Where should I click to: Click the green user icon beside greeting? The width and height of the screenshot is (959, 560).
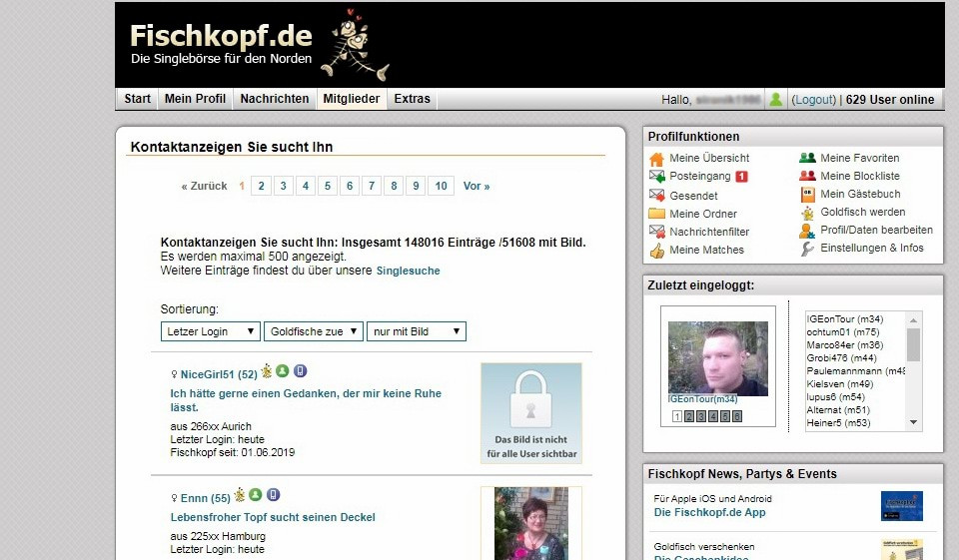[x=775, y=100]
